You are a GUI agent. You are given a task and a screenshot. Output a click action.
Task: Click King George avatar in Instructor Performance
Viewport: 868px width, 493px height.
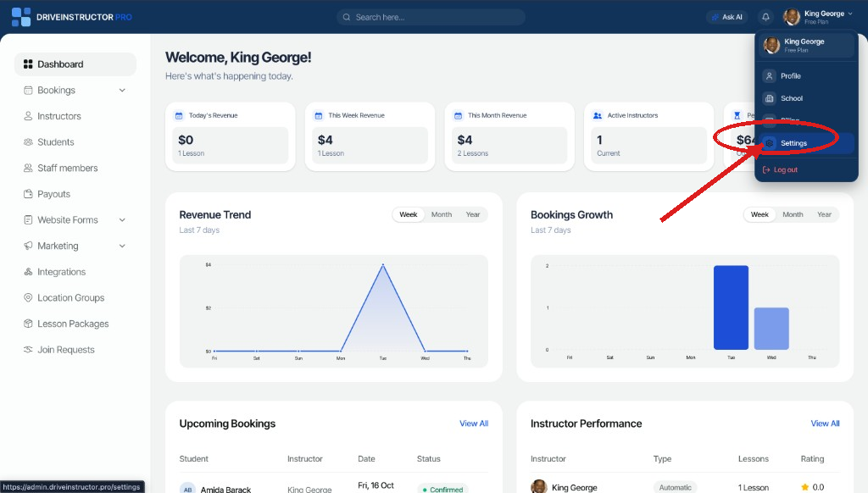click(538, 487)
